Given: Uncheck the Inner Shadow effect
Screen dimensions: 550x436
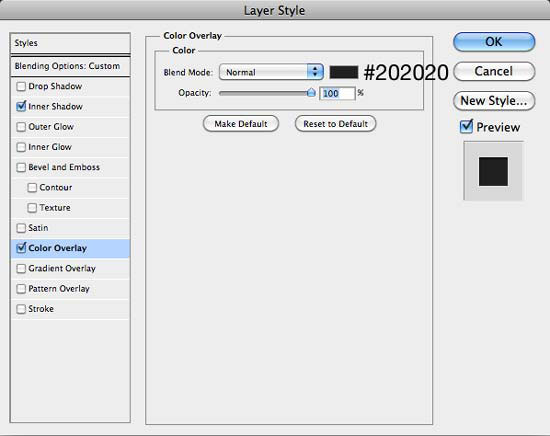Looking at the screenshot, I should 21,106.
